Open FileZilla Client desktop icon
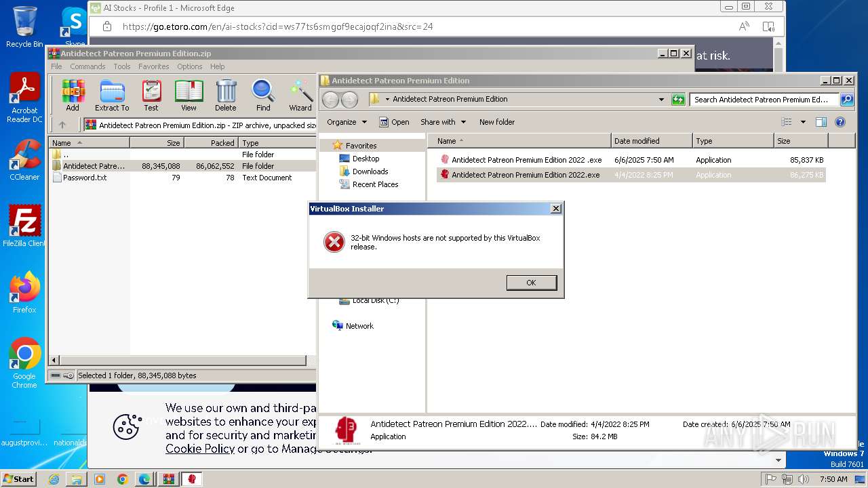Image resolution: width=868 pixels, height=488 pixels. click(x=24, y=226)
